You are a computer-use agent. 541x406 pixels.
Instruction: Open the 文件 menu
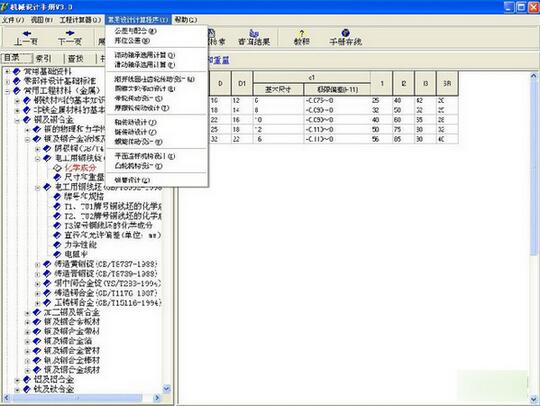click(13, 20)
